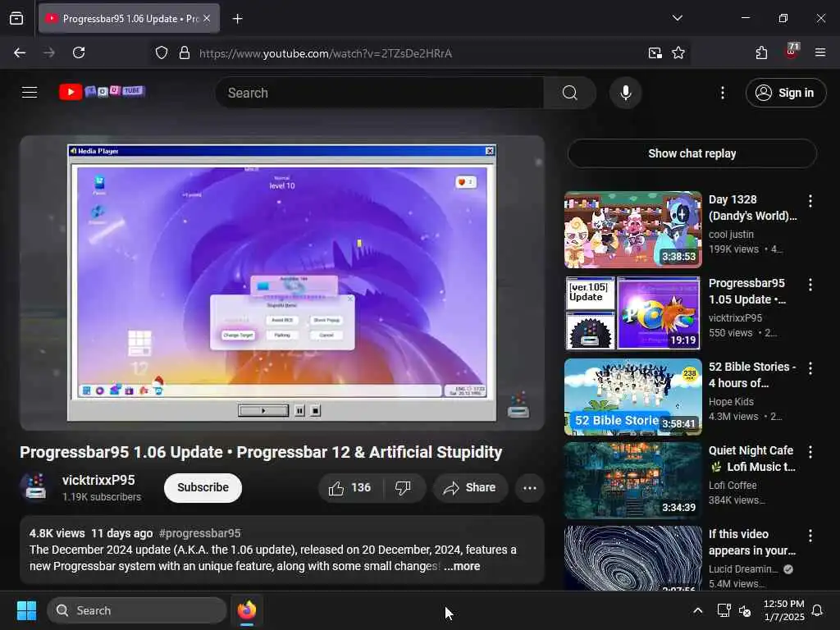Viewport: 840px width, 630px height.
Task: Open the tracking protection shield icon
Action: pyautogui.click(x=162, y=52)
